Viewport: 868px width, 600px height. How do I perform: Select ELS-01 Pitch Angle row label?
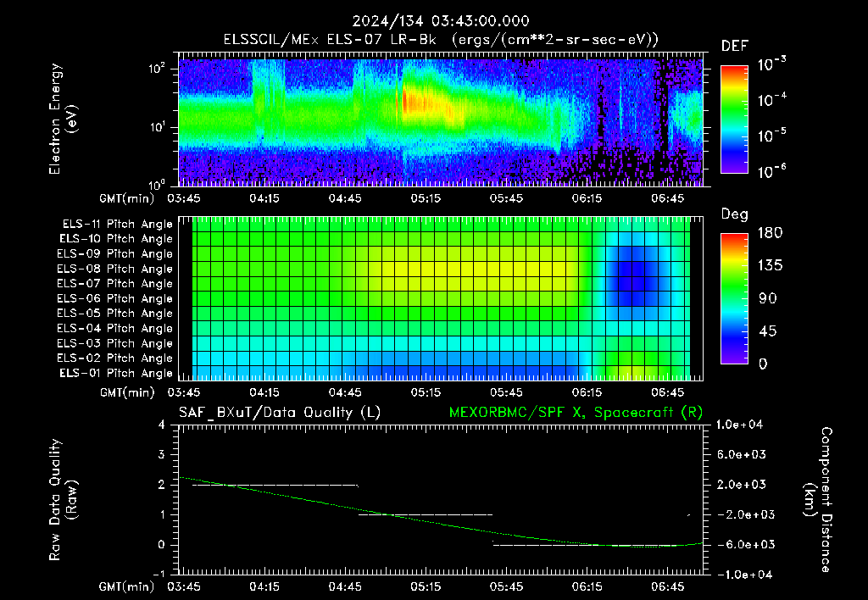[116, 373]
